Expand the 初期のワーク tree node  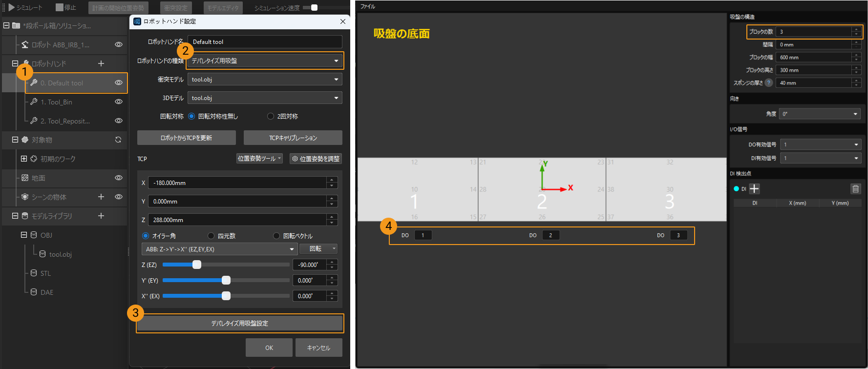24,159
